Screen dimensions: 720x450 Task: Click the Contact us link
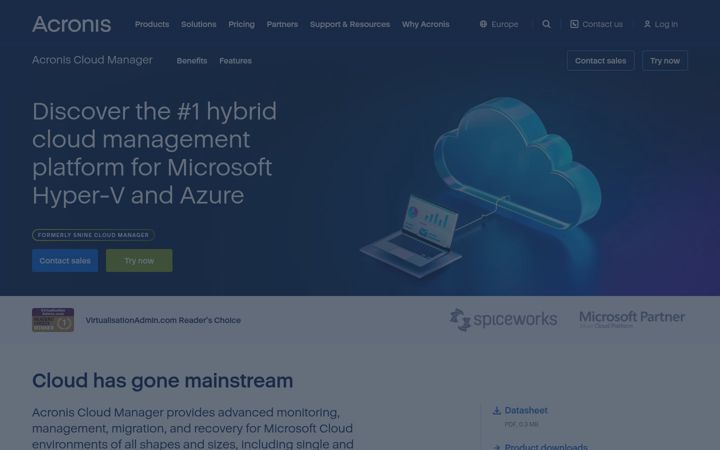(596, 24)
